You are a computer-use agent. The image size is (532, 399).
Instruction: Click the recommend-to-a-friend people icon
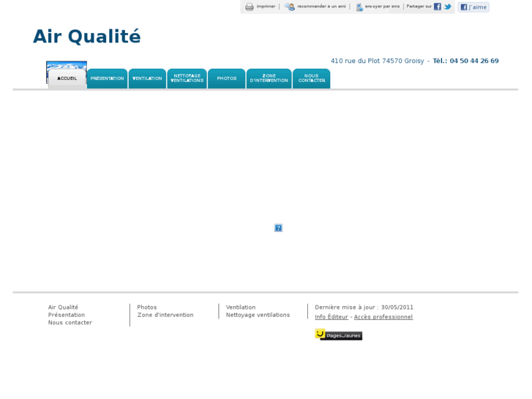(289, 7)
